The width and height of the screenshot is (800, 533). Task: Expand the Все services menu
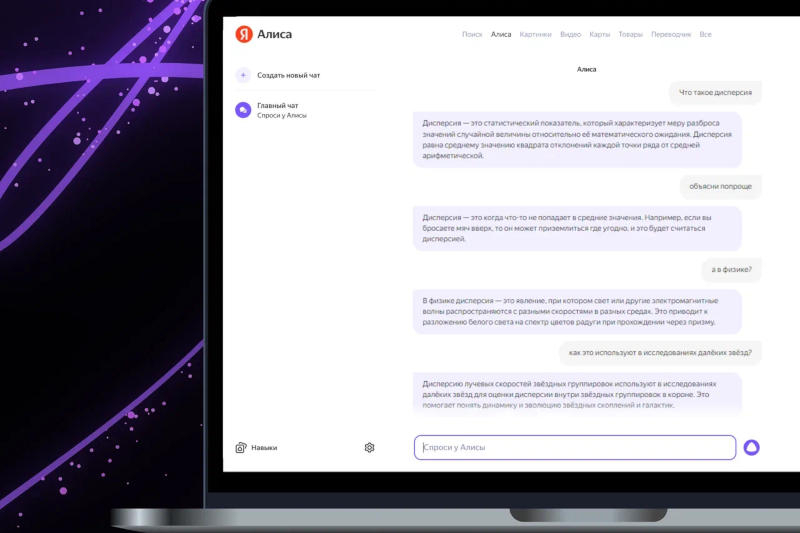coord(705,35)
